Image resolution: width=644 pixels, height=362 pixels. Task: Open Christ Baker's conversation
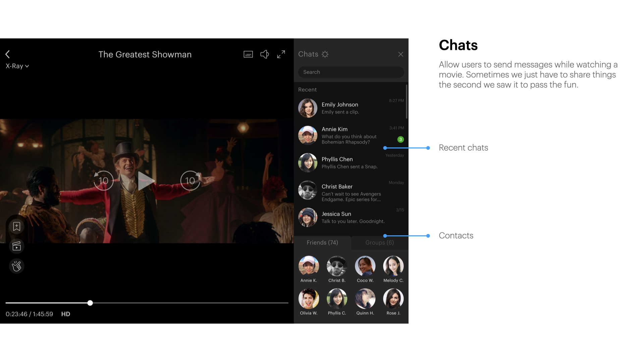point(351,190)
